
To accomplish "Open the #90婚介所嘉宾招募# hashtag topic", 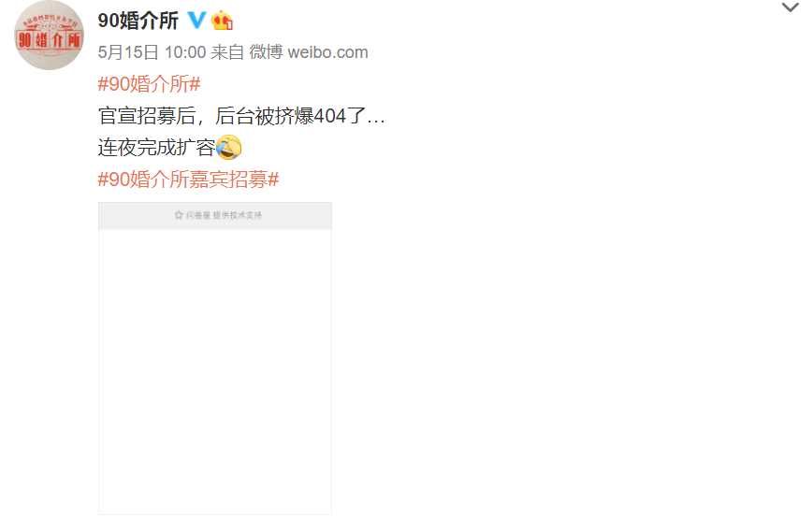I will 189,179.
